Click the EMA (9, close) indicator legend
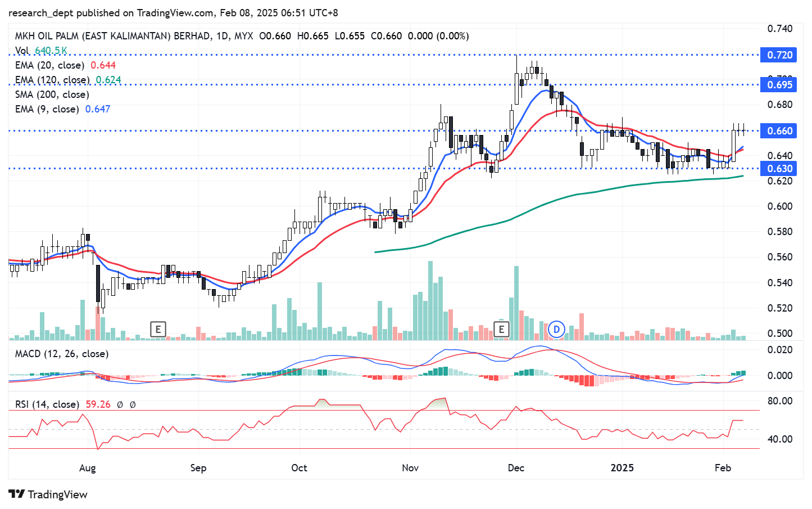 tap(47, 109)
